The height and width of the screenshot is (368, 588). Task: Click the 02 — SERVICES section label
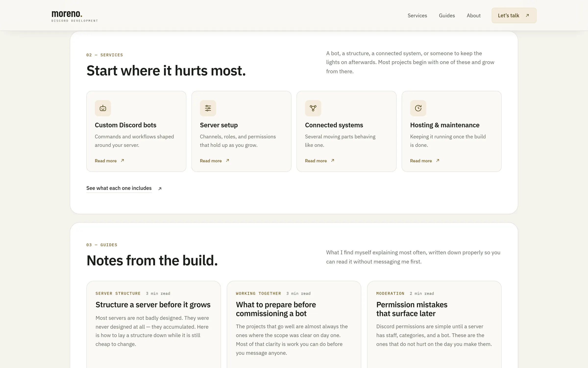tap(105, 55)
